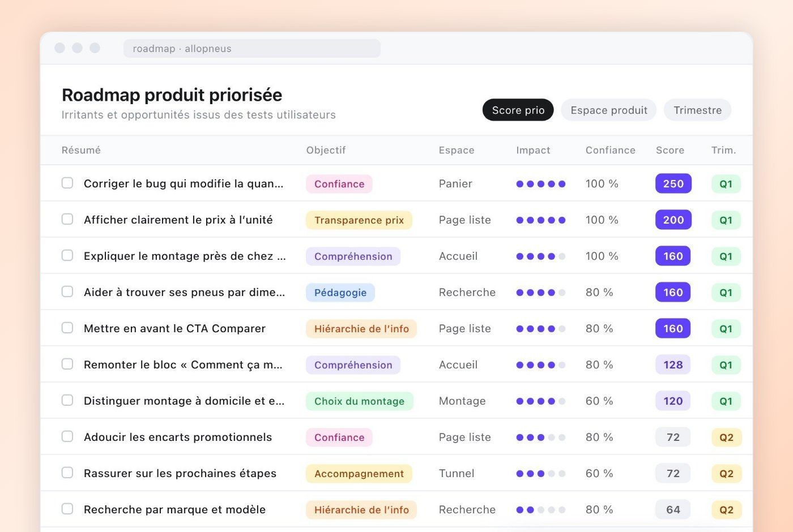This screenshot has height=532, width=793.
Task: Click the Impact column header
Action: click(x=533, y=150)
